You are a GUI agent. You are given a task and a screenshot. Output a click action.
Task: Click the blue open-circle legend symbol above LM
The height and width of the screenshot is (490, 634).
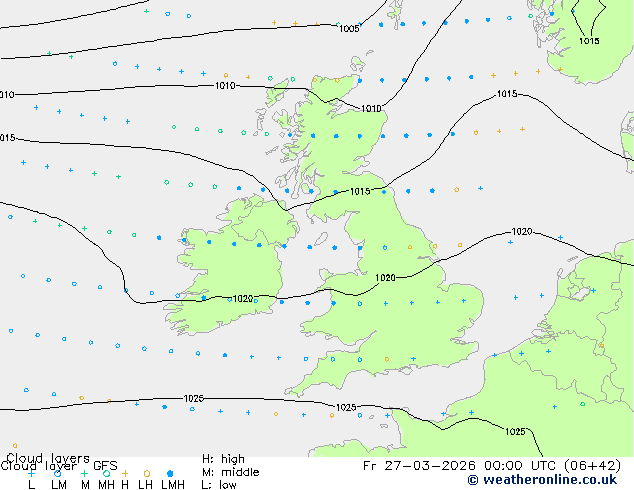[x=58, y=473]
